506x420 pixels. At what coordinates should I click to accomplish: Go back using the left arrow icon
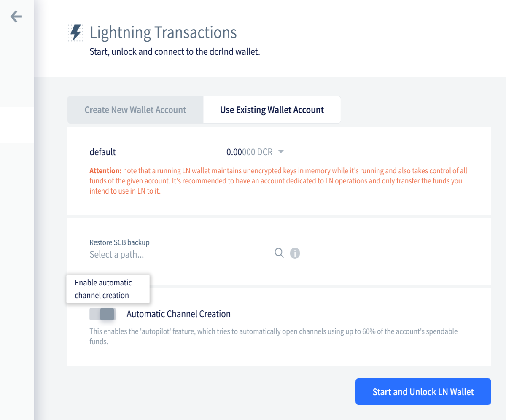coord(16,16)
